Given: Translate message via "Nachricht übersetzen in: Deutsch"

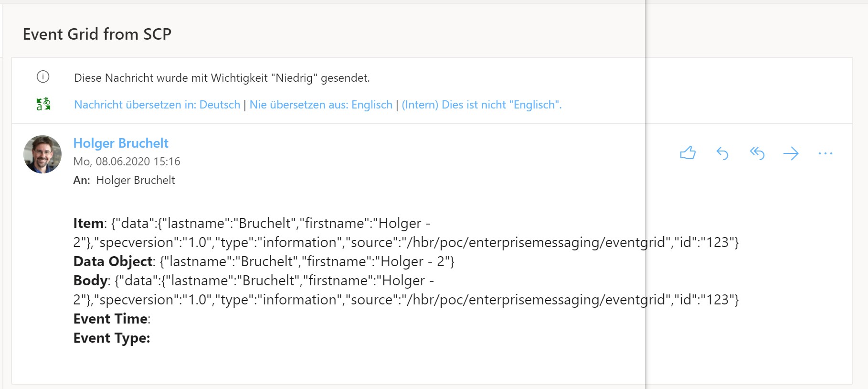Looking at the screenshot, I should (157, 105).
